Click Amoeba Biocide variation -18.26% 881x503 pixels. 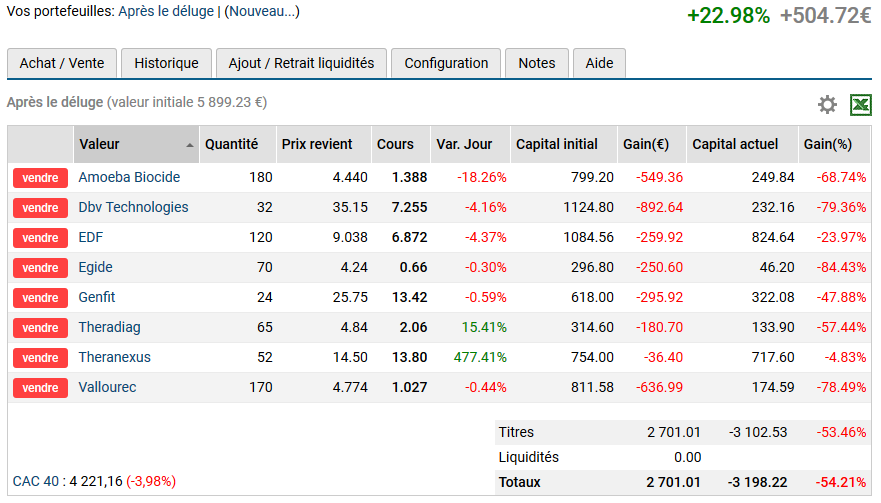482,178
